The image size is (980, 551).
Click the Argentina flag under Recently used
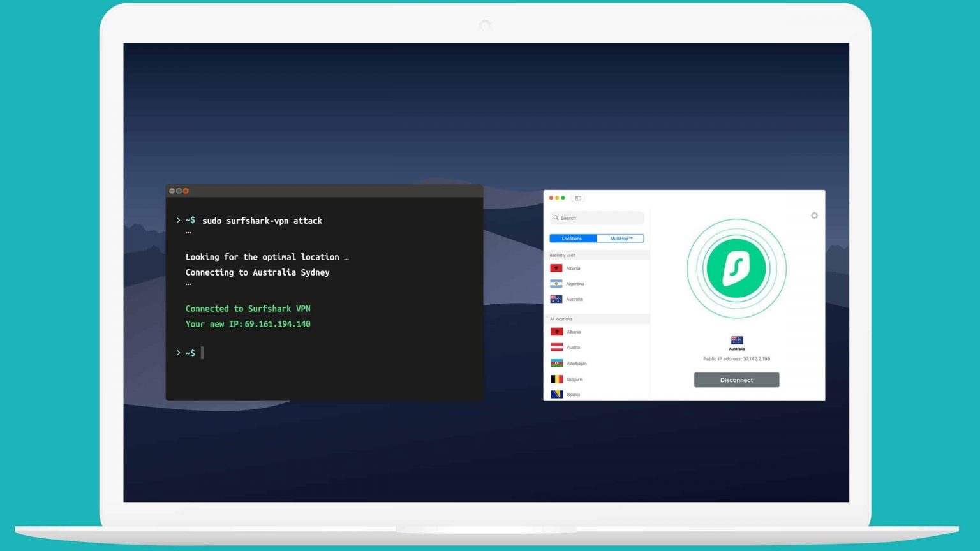(556, 284)
